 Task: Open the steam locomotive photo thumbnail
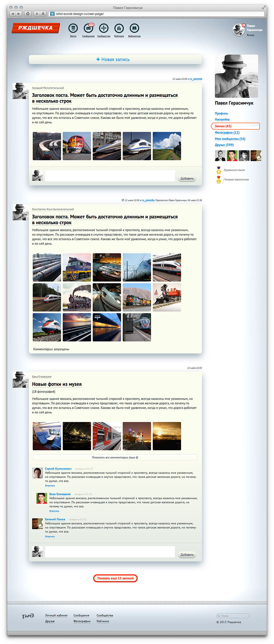pyautogui.click(x=77, y=297)
